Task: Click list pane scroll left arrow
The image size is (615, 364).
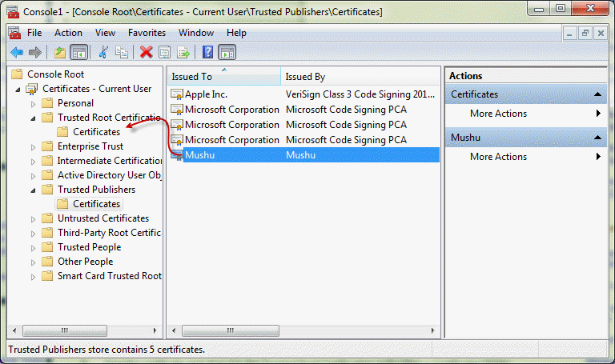Action: coord(174,330)
